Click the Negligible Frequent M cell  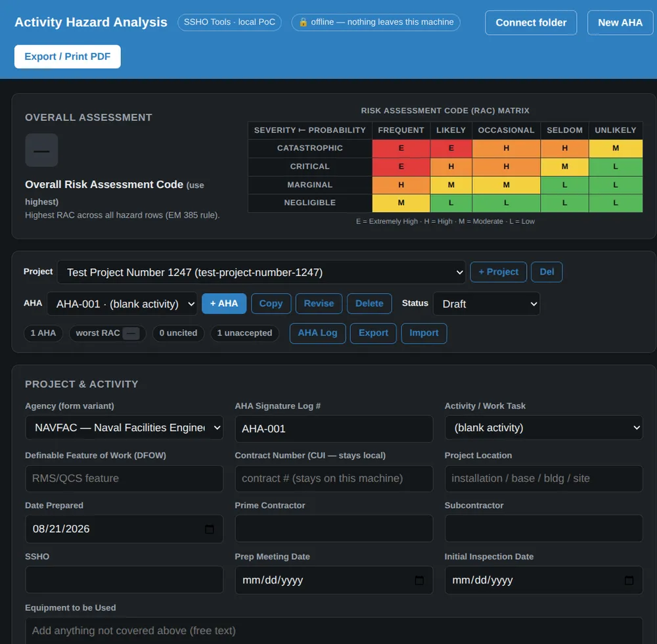[401, 203]
